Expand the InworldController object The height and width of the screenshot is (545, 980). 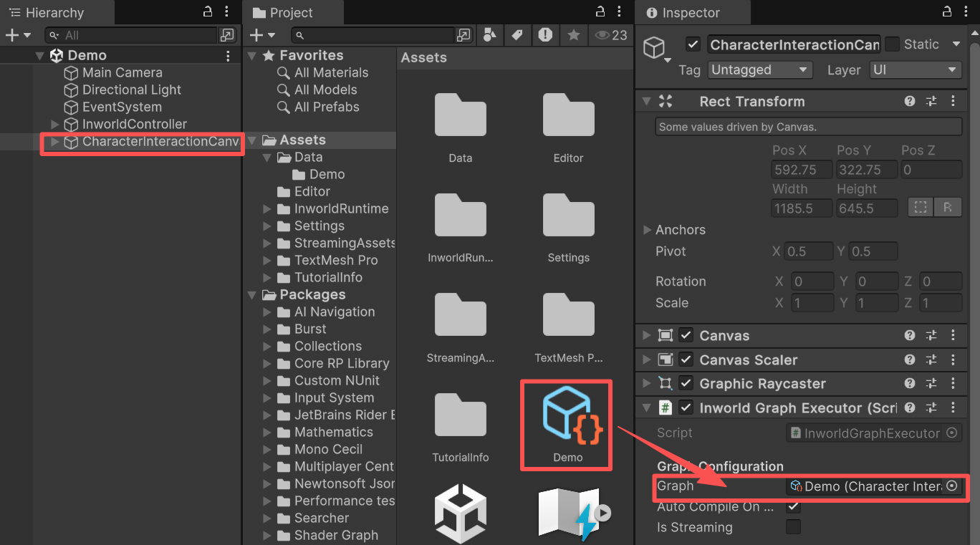[x=55, y=125]
